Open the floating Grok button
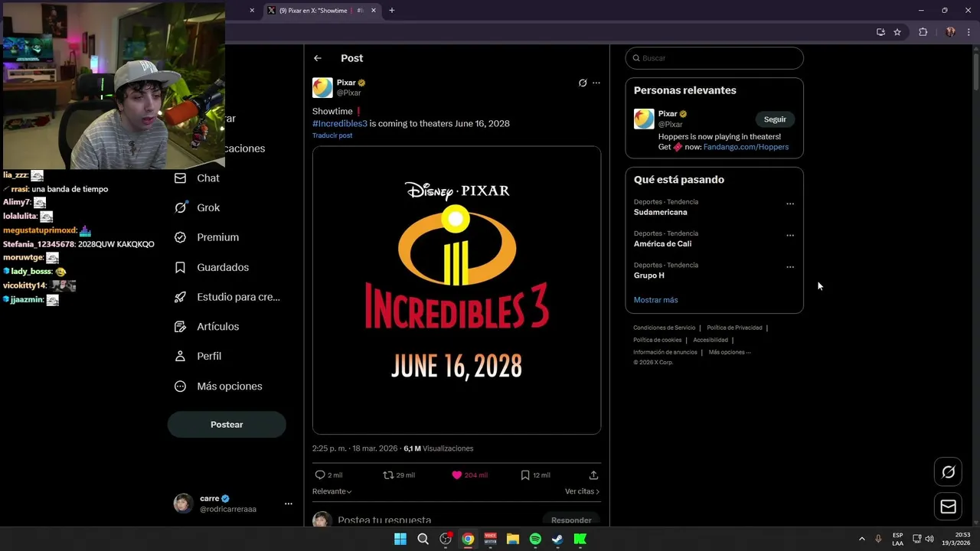The image size is (980, 551). 948,472
